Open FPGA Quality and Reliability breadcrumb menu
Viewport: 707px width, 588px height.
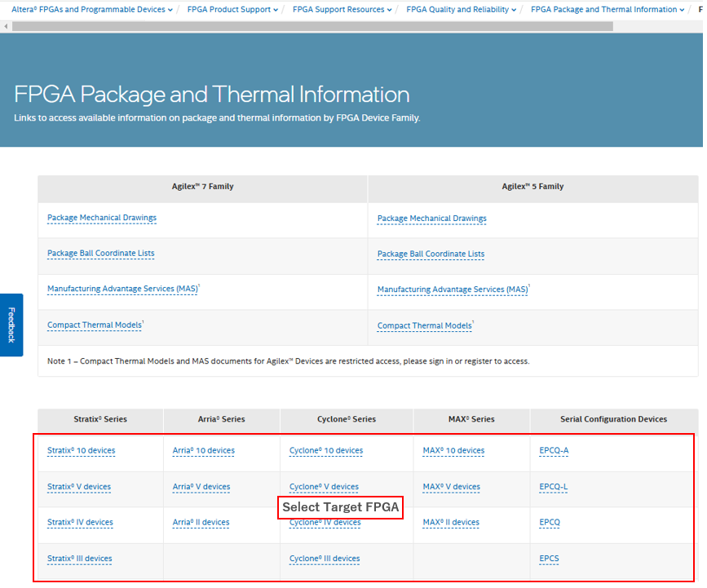pos(461,10)
